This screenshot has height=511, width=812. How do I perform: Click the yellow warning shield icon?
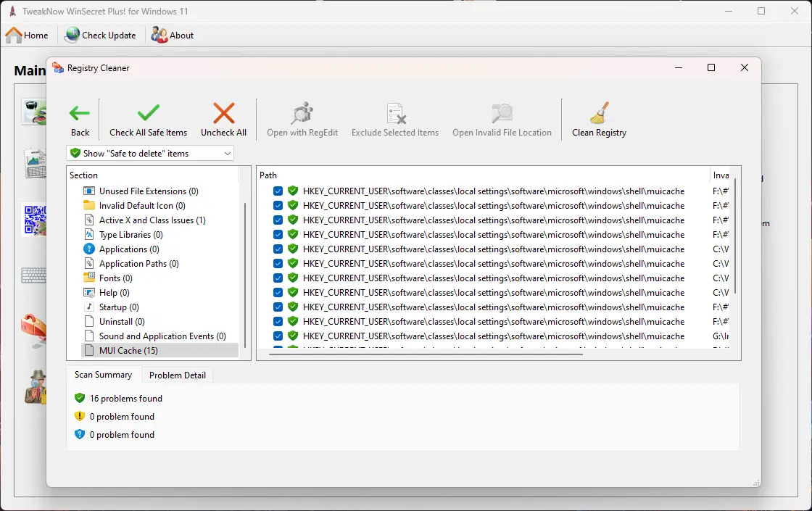(79, 416)
